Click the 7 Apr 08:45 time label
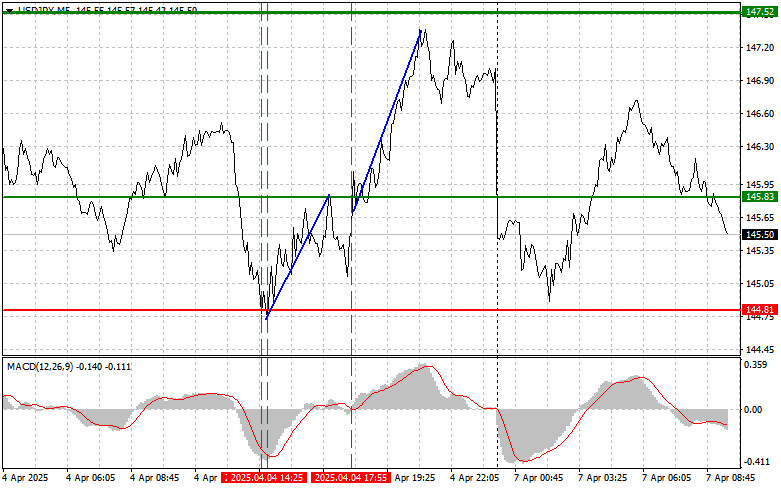 [731, 478]
